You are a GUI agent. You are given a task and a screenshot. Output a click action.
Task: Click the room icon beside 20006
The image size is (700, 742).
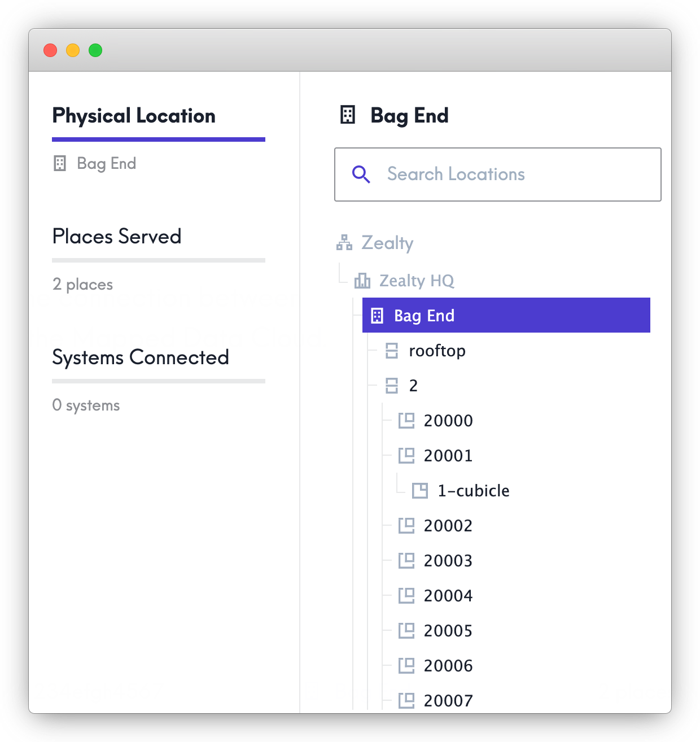point(406,666)
